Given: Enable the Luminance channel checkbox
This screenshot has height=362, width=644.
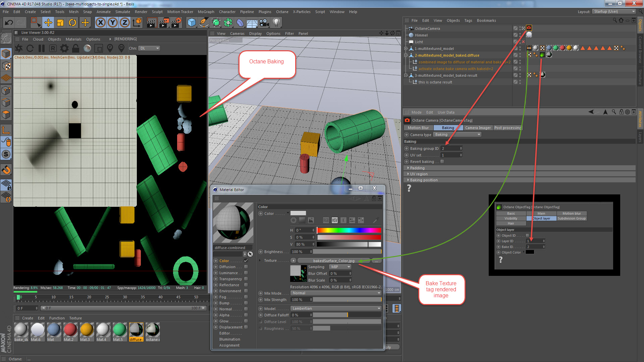Looking at the screenshot, I should 246,273.
